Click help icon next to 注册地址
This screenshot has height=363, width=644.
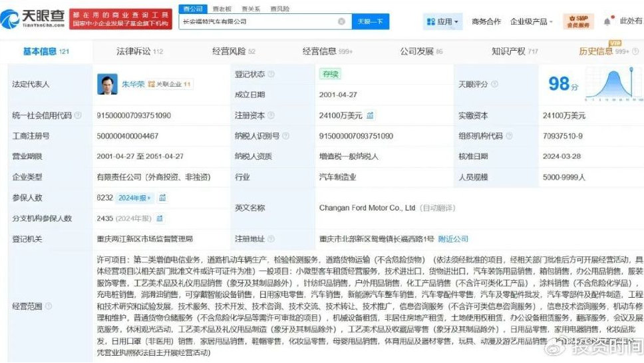[x=271, y=239]
